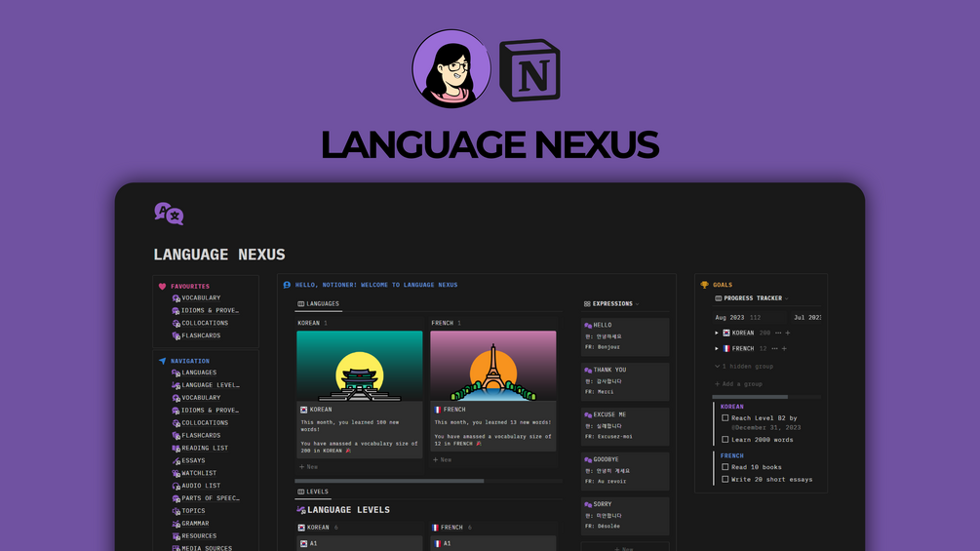Check Reach Level B2 goal checkbox
Viewport: 980px width, 551px height.
[x=725, y=418]
